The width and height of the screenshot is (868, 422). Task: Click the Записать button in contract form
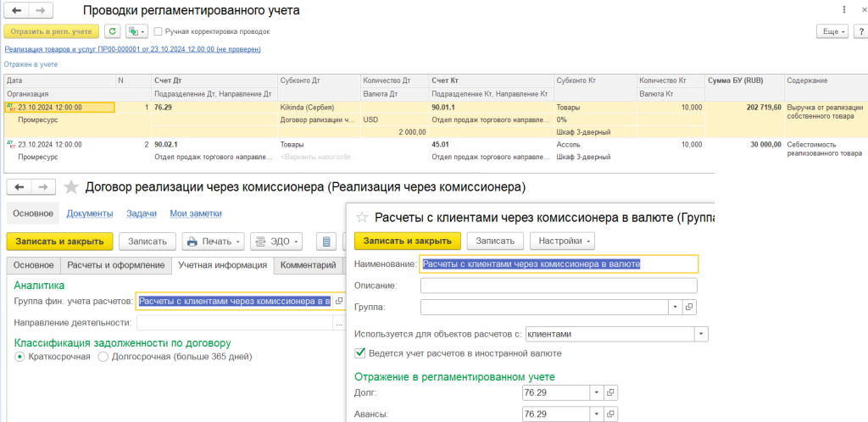tap(147, 242)
